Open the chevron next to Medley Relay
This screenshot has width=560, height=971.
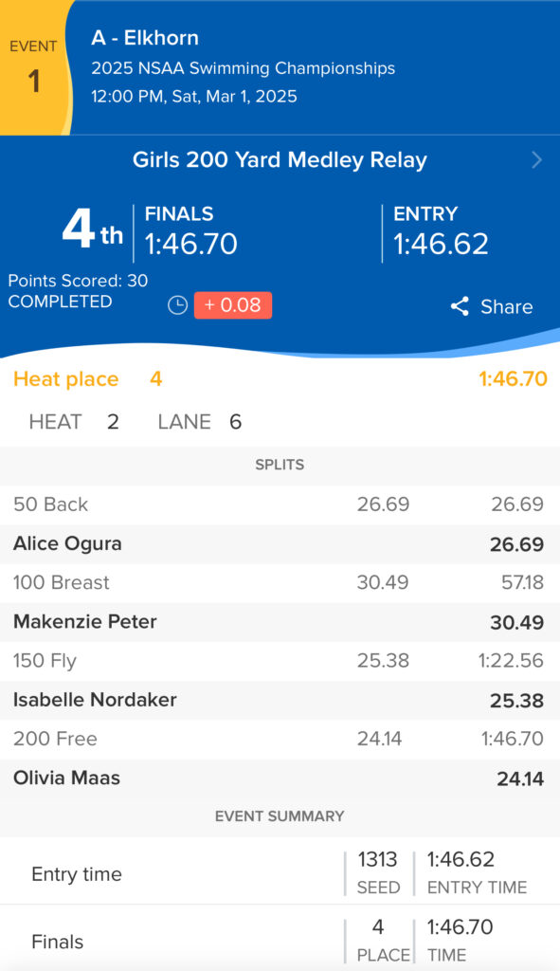coord(536,160)
